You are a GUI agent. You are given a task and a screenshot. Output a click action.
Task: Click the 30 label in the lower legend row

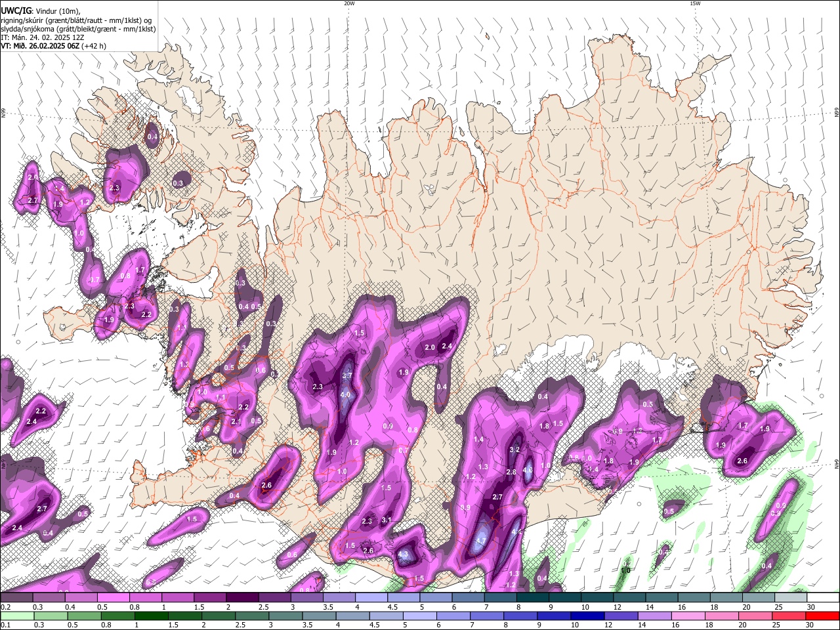pyautogui.click(x=810, y=625)
